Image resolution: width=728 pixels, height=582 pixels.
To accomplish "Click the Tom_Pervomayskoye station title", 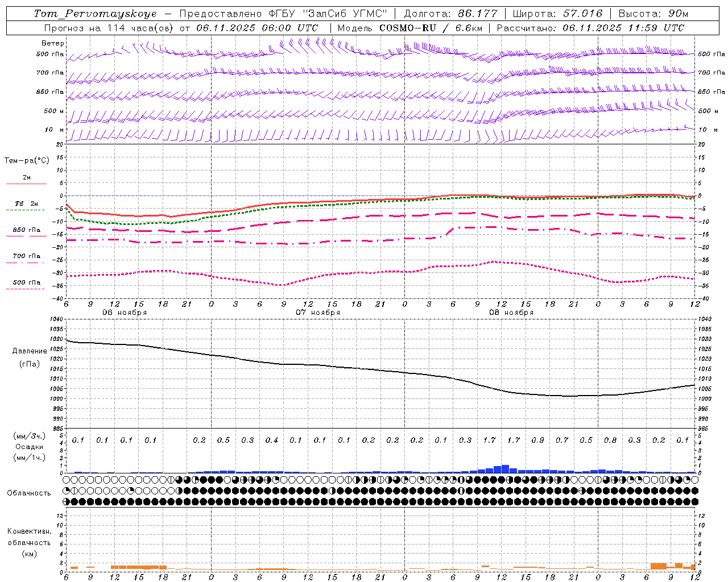I will click(95, 14).
